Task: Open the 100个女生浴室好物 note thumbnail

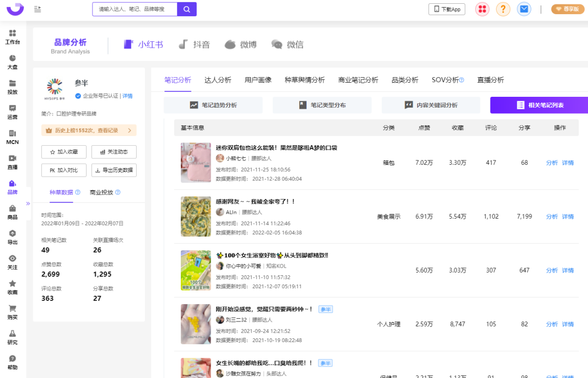Action: click(x=196, y=270)
